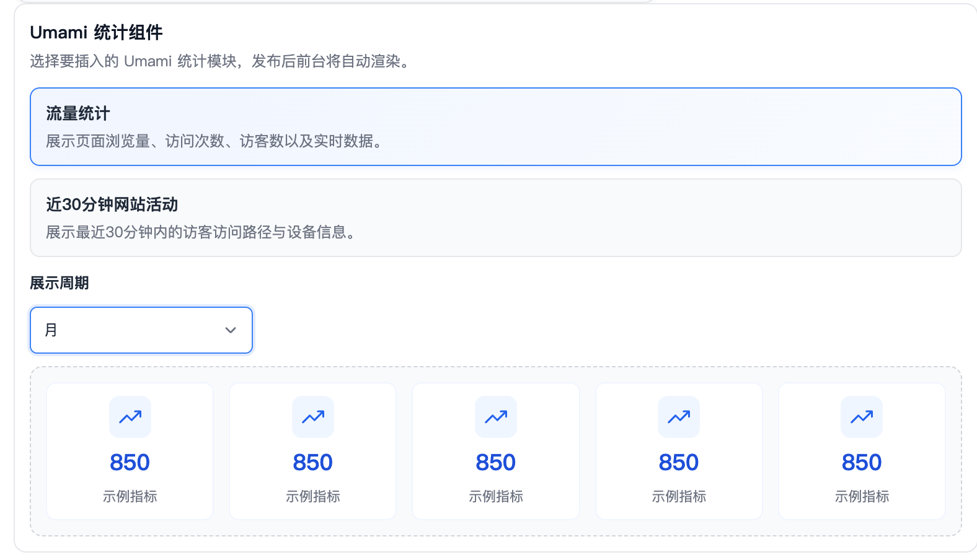Click 示例指标 label in first card
The width and height of the screenshot is (977, 560).
coord(130,496)
